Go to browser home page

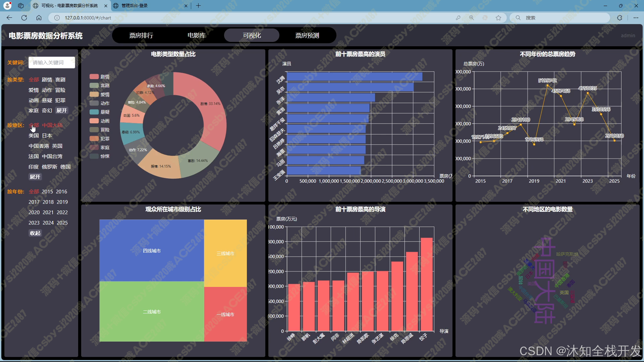coord(39,18)
